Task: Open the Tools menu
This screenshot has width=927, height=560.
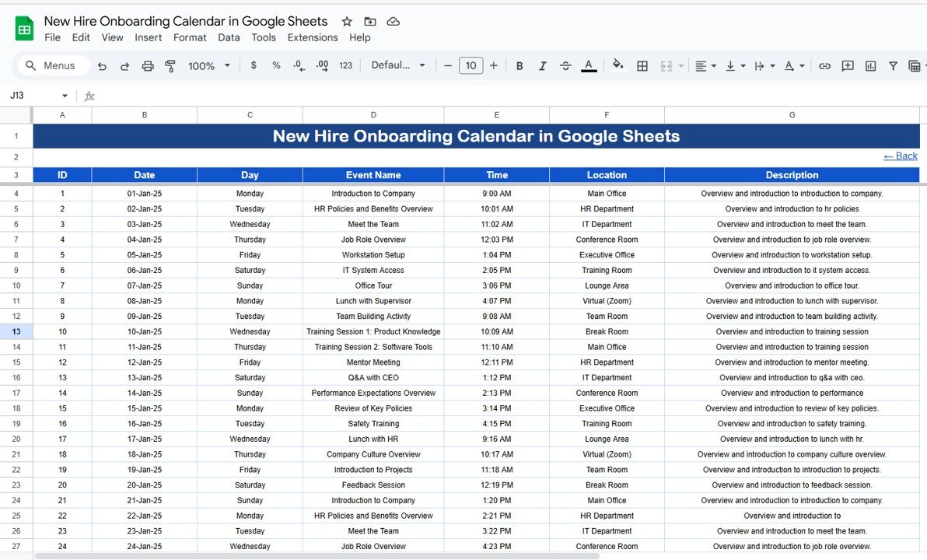Action: pyautogui.click(x=264, y=38)
